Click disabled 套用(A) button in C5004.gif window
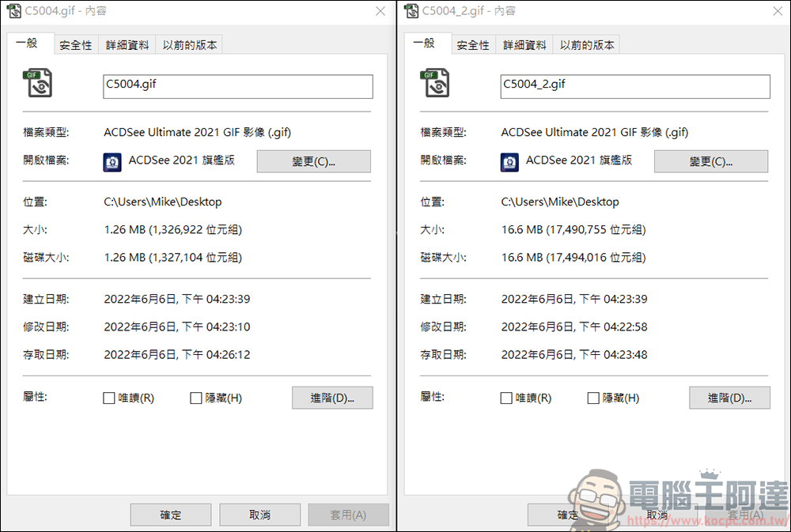 click(349, 515)
